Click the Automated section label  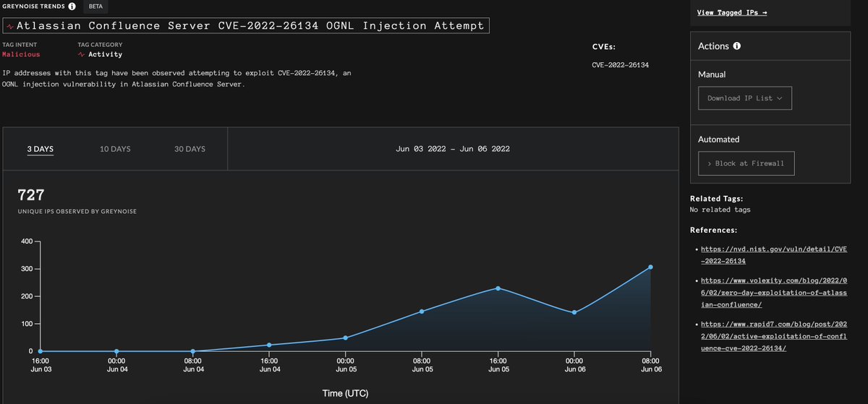[718, 139]
